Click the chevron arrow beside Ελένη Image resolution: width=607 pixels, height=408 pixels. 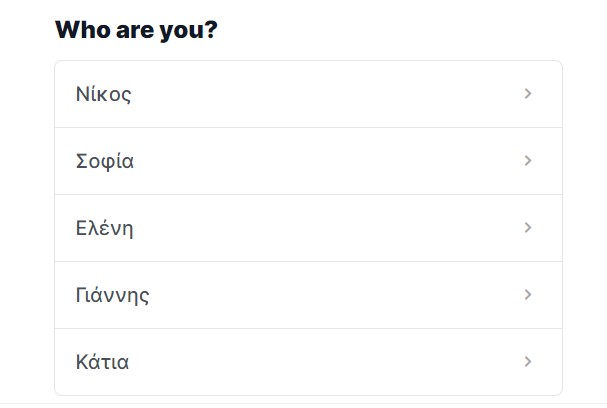[528, 228]
